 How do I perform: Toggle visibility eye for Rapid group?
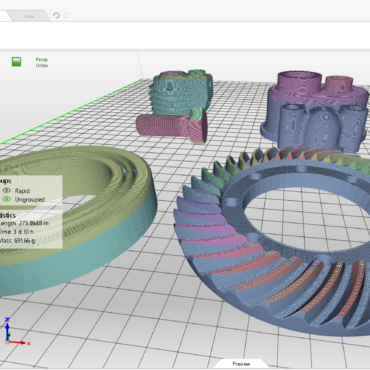(7, 191)
